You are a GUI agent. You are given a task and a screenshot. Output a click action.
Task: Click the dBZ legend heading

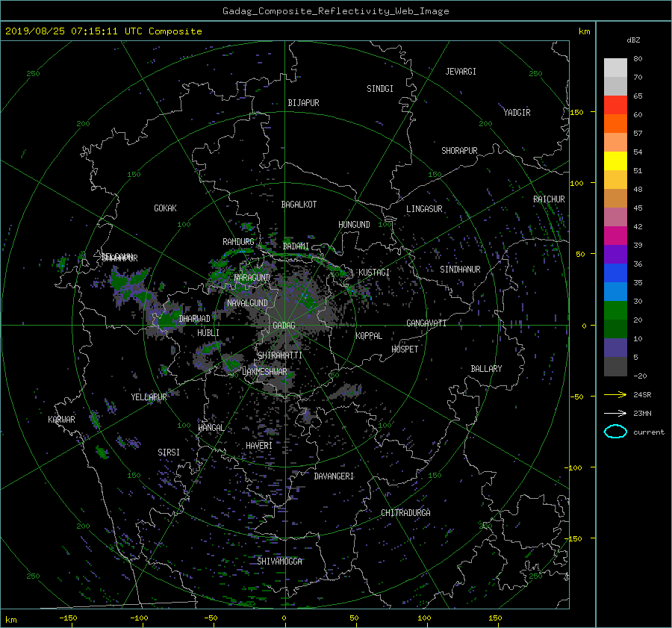[633, 40]
